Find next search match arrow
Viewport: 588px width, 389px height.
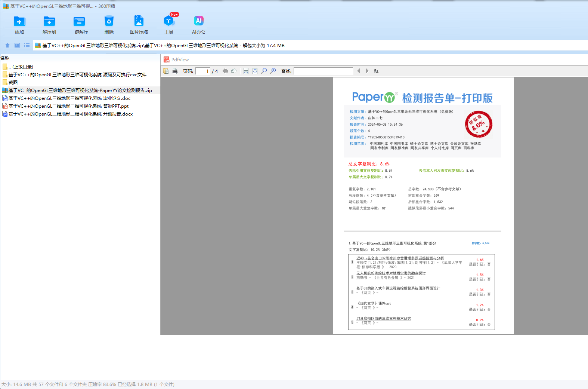tap(367, 71)
